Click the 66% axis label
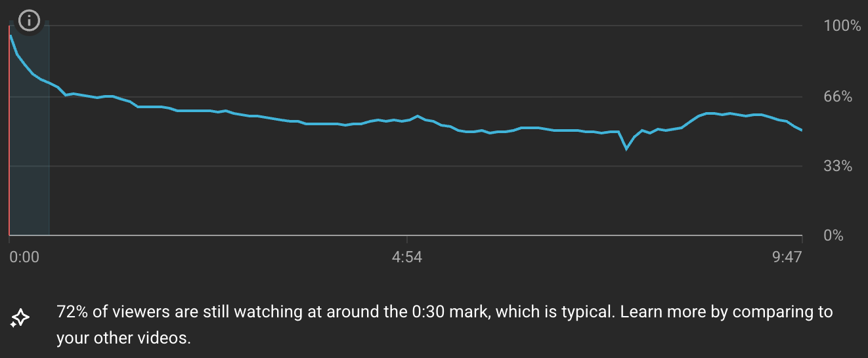Screen dimensions: 868x358 (x=838, y=97)
